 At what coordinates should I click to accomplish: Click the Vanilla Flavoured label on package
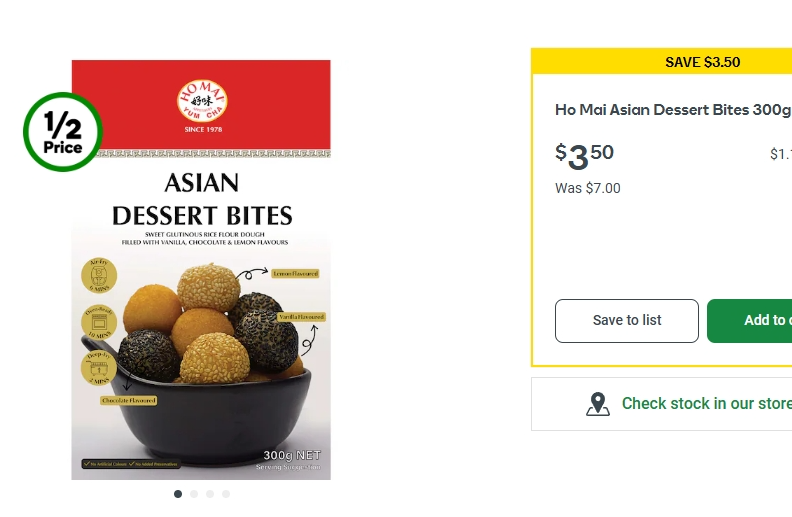coord(302,317)
